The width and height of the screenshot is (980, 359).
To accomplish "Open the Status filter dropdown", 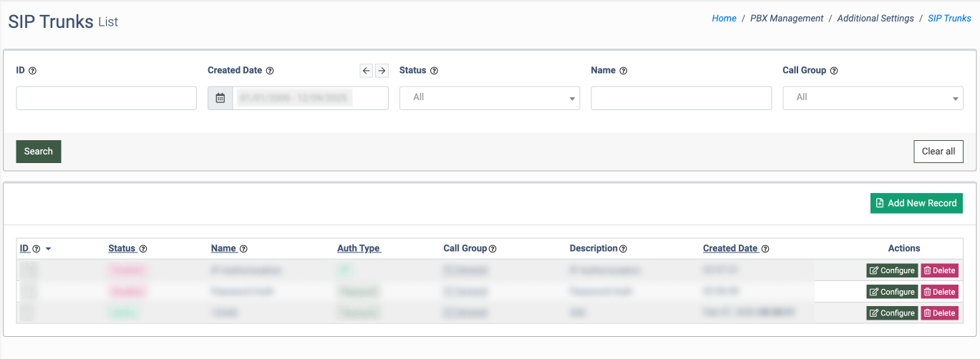I will (490, 98).
